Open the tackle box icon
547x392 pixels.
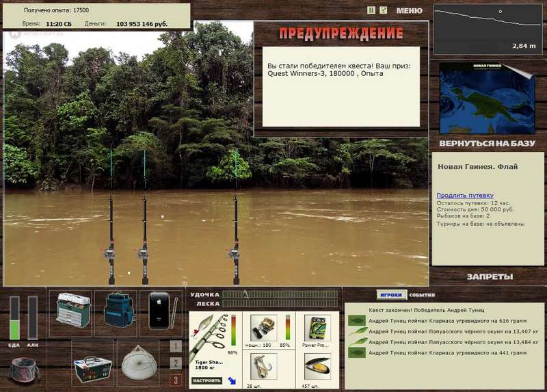72,311
